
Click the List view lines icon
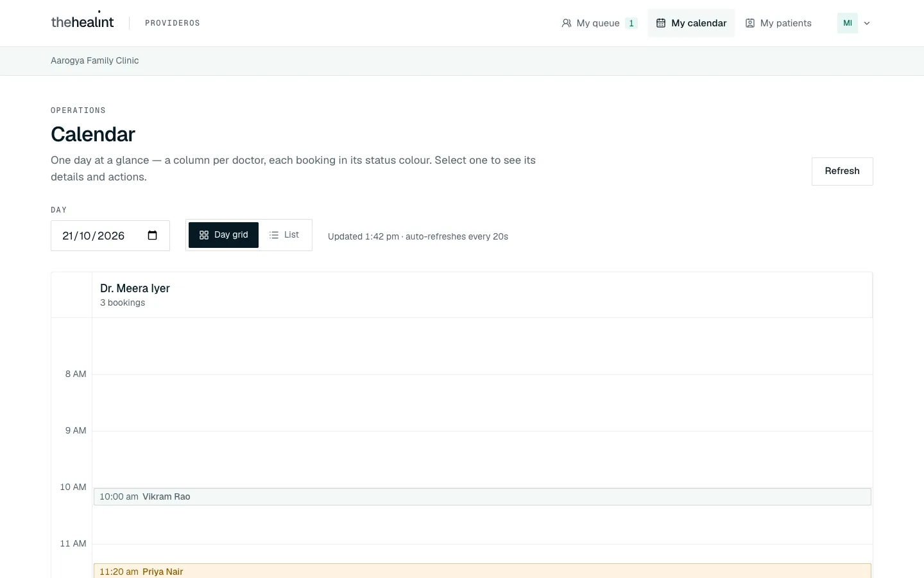tap(274, 235)
